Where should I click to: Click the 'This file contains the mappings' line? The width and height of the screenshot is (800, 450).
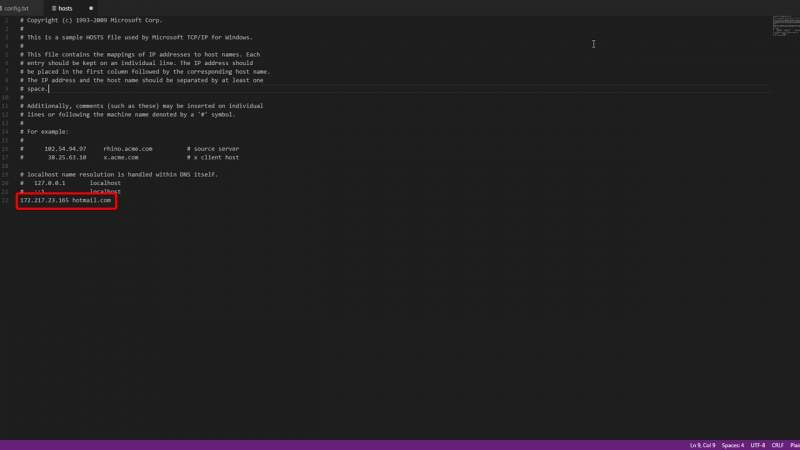tap(140, 55)
